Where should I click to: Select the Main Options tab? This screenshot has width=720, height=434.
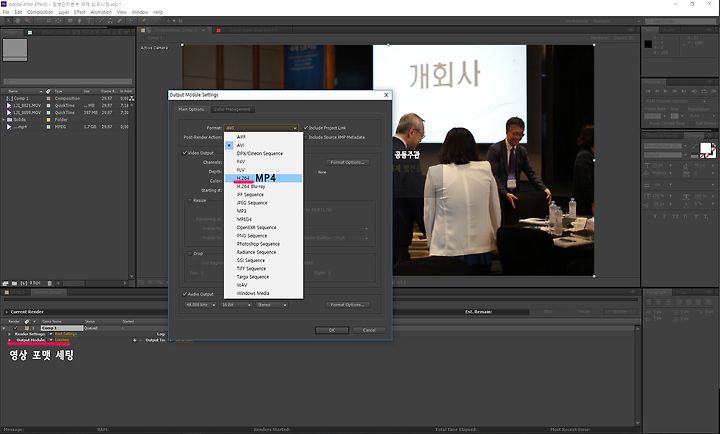(x=191, y=109)
